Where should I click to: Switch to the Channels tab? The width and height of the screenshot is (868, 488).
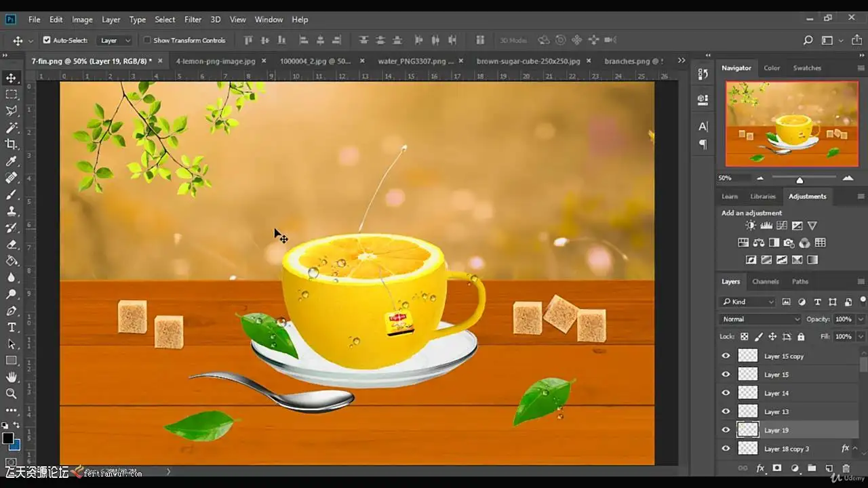point(765,281)
